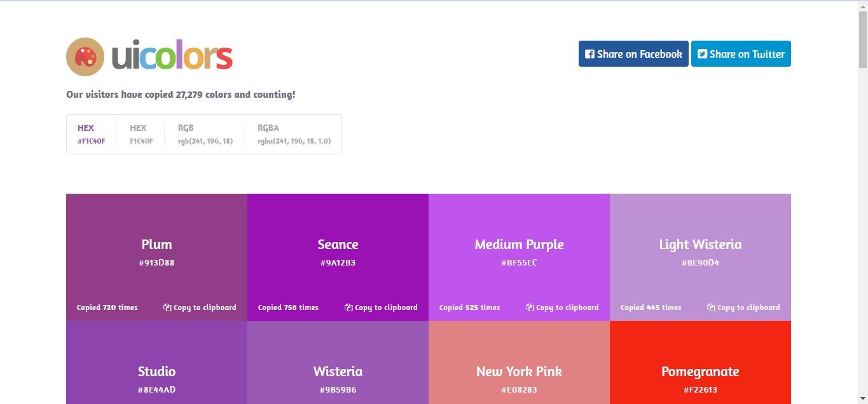Select the HEX format with hash #F1C40F
868x404 pixels.
pos(91,134)
